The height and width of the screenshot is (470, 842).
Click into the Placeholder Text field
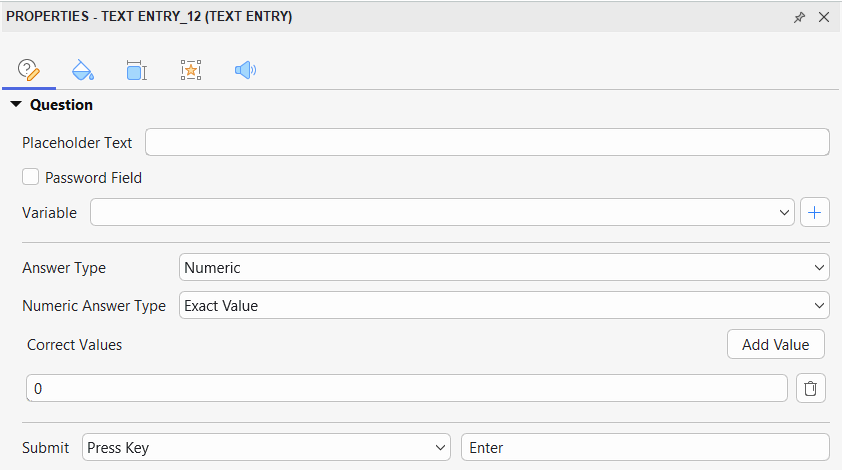[x=487, y=142]
